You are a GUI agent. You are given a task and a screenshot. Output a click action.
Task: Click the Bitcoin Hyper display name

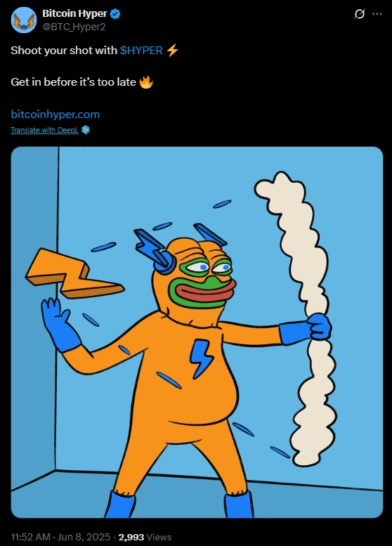coord(74,13)
